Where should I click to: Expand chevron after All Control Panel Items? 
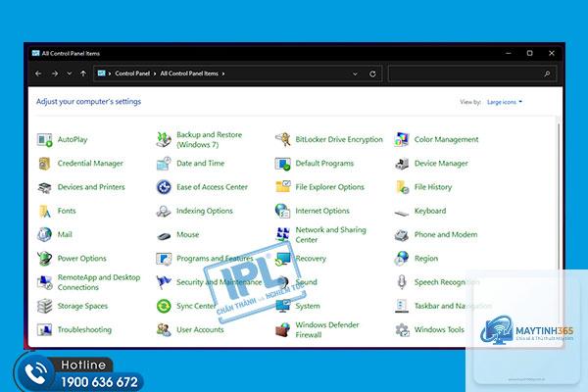[223, 73]
